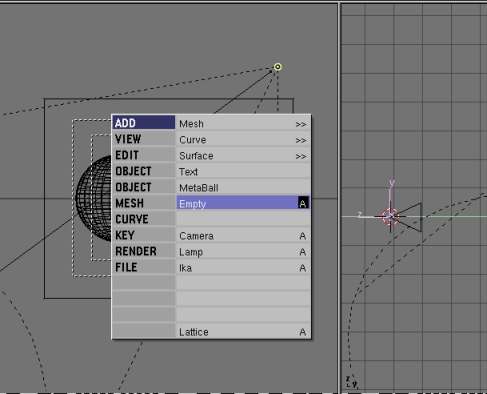Expand the Surface submenu arrow
The height and width of the screenshot is (394, 487).
(x=301, y=156)
